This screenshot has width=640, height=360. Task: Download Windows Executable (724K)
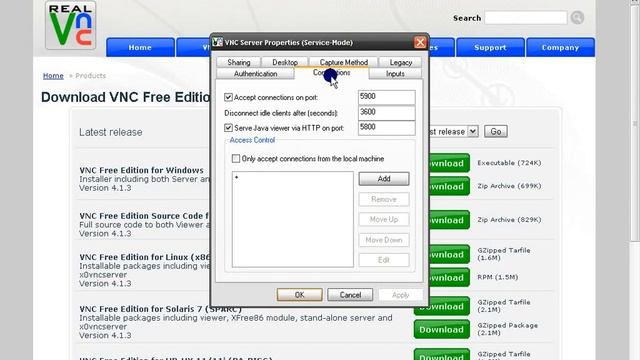(x=449, y=163)
